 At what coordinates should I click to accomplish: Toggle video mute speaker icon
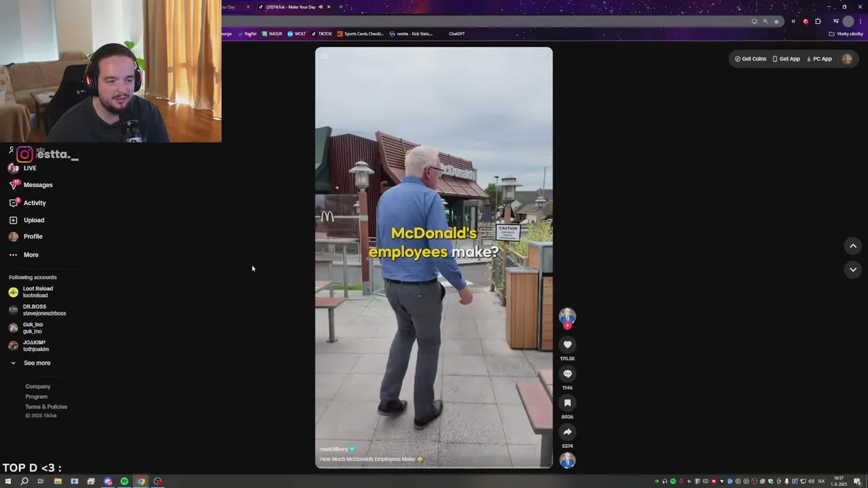pos(324,56)
